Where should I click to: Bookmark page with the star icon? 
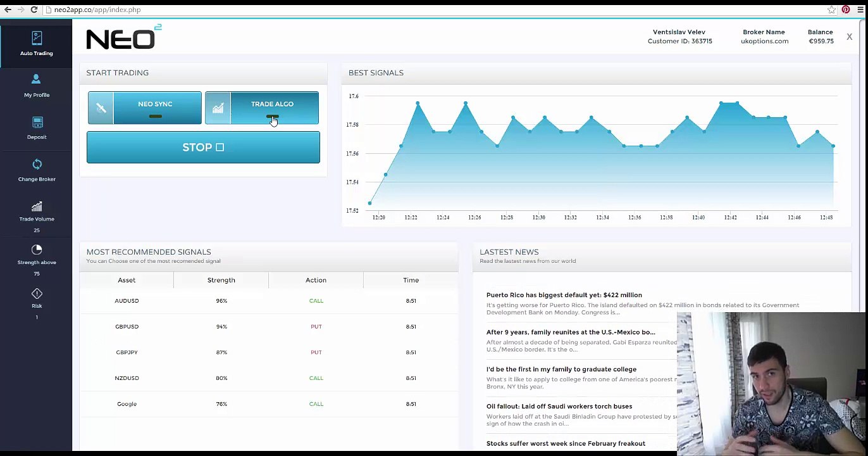tap(832, 9)
